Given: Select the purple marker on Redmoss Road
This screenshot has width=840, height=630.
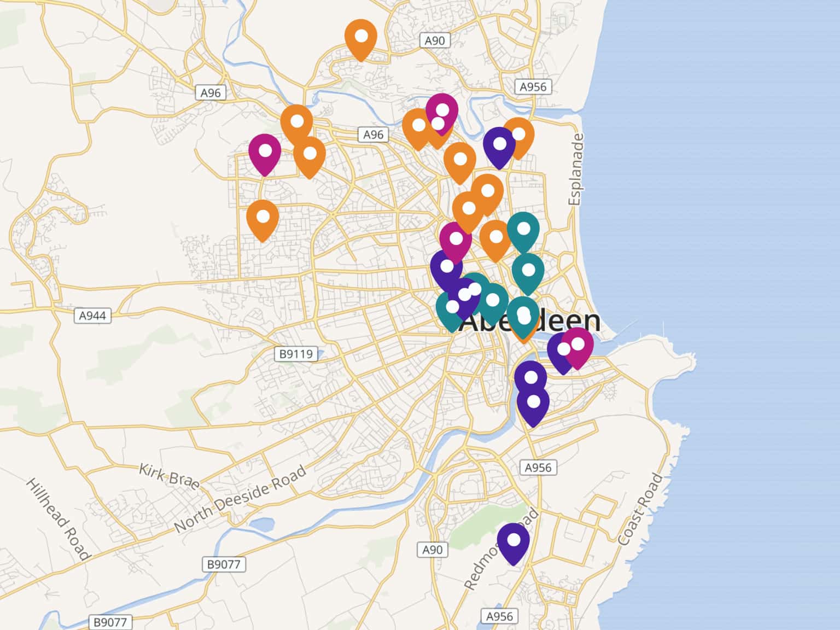Looking at the screenshot, I should pos(513,541).
